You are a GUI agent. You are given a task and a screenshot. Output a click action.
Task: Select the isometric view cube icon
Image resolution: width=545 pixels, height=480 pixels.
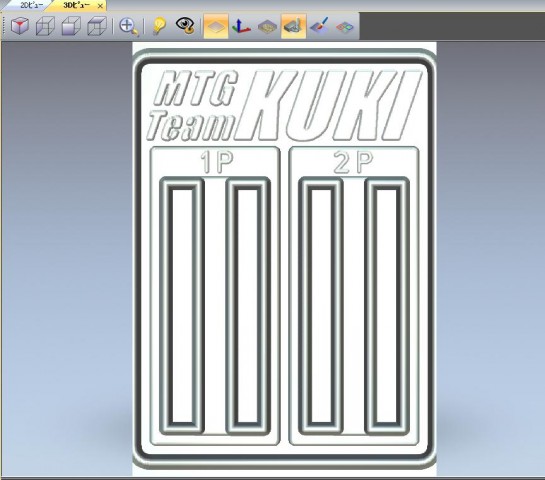(20, 26)
